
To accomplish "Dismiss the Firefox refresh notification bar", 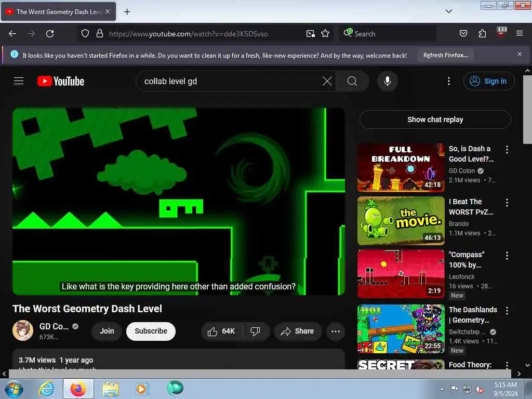I will click(520, 54).
